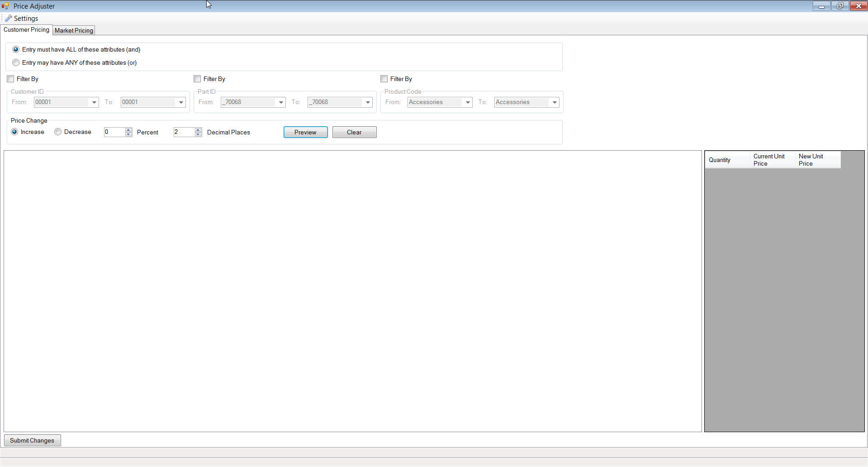Open the Product Code To dropdown

(555, 102)
